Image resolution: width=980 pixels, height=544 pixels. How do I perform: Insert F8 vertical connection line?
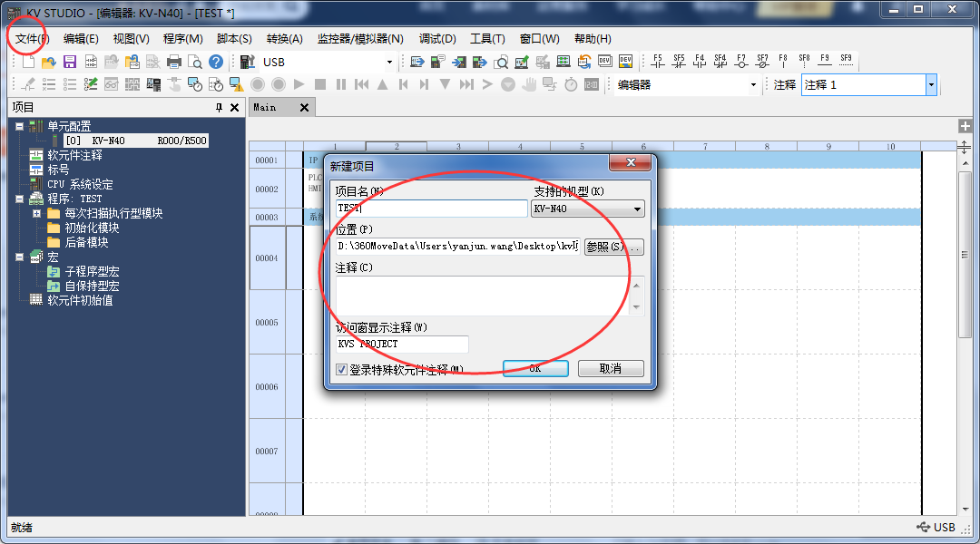pyautogui.click(x=783, y=61)
